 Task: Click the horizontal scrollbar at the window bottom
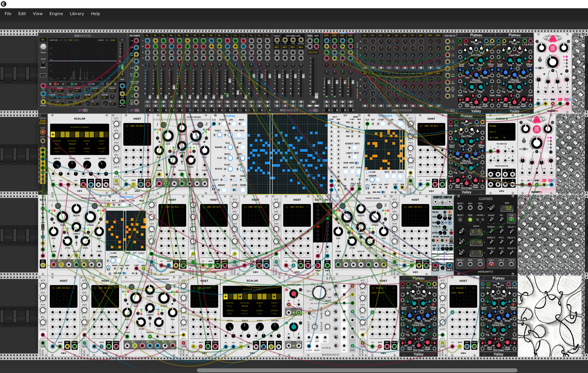(x=357, y=370)
